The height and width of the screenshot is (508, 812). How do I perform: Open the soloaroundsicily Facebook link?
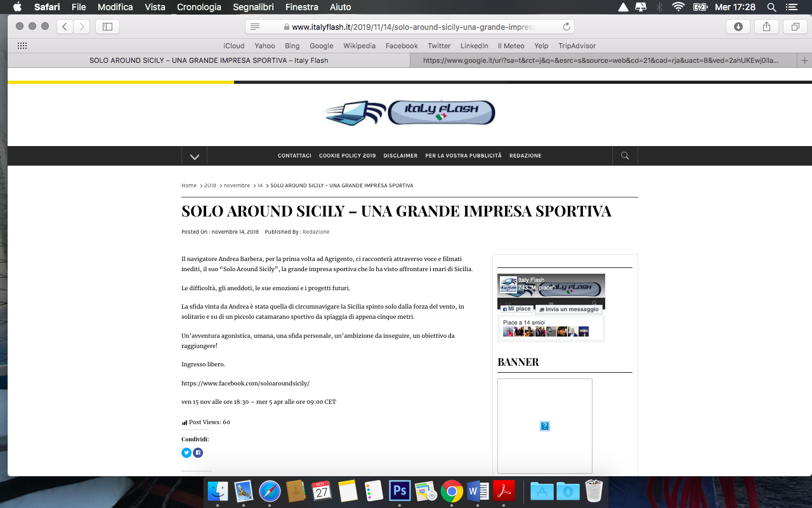(x=246, y=384)
